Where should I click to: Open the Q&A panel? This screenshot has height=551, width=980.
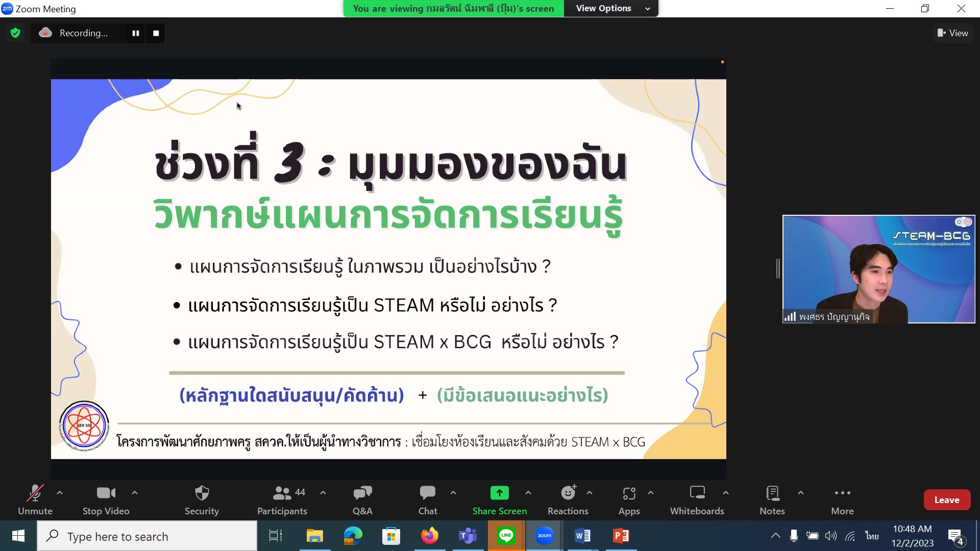click(362, 500)
